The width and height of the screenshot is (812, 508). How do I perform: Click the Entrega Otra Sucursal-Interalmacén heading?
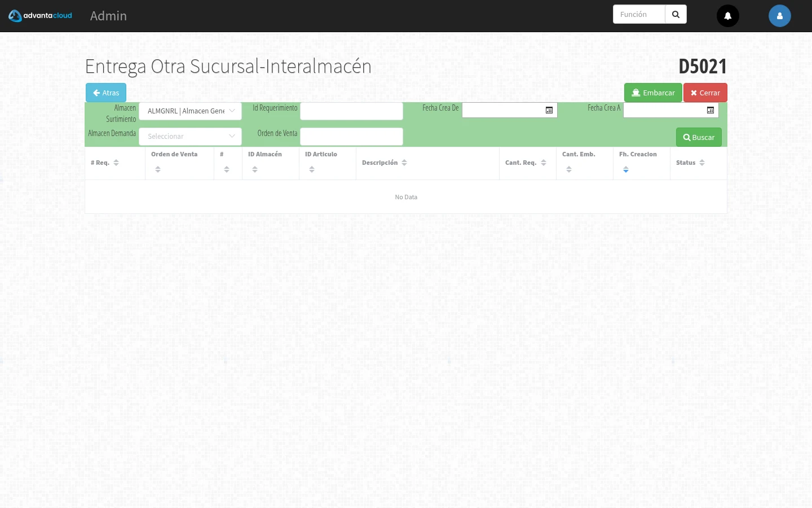[x=228, y=67]
